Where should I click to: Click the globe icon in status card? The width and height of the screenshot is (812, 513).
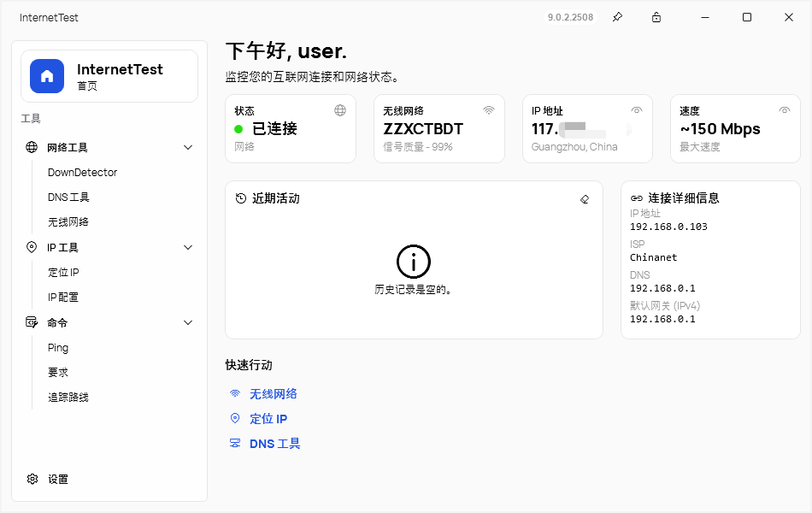pyautogui.click(x=340, y=110)
